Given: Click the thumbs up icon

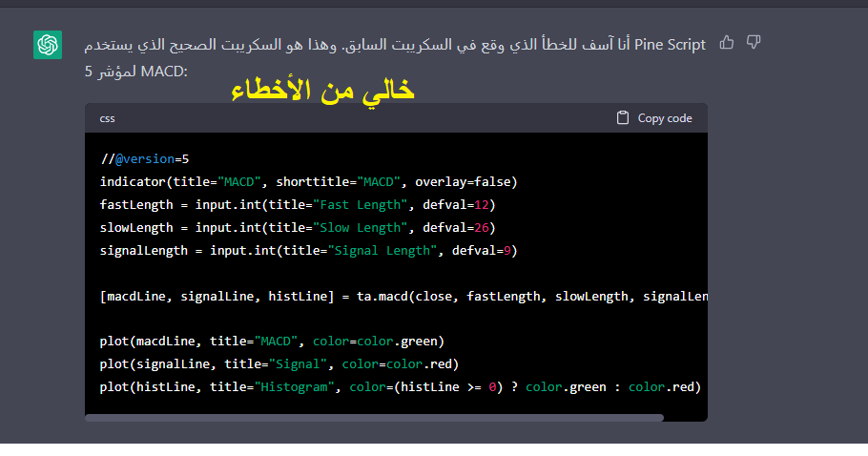Looking at the screenshot, I should coord(726,42).
